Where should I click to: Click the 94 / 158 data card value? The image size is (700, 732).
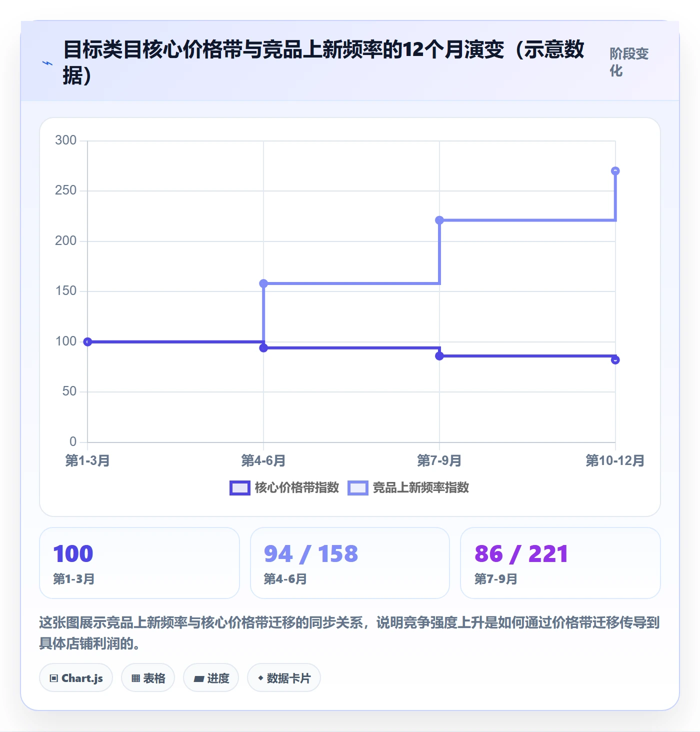[x=311, y=554]
